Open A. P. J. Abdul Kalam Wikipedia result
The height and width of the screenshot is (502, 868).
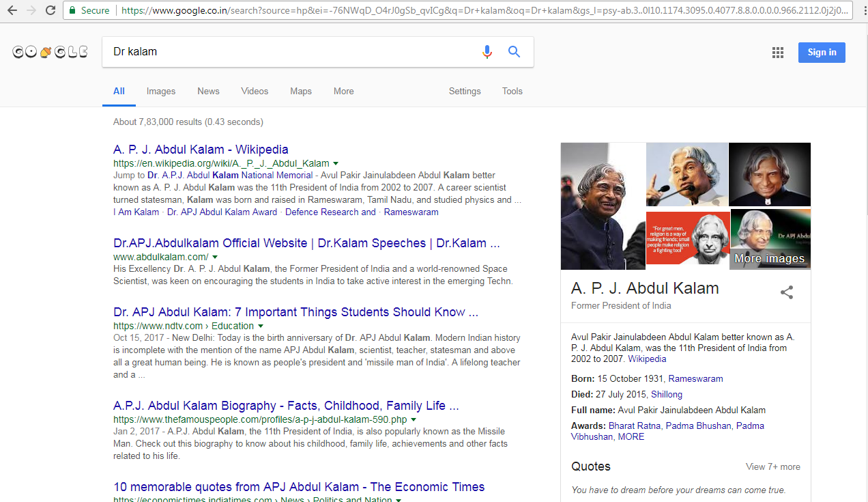click(201, 150)
